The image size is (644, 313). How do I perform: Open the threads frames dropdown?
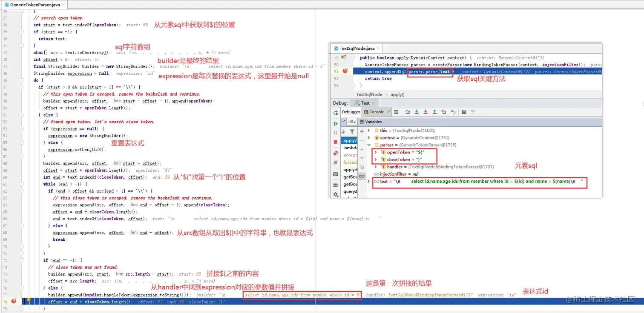(351, 122)
